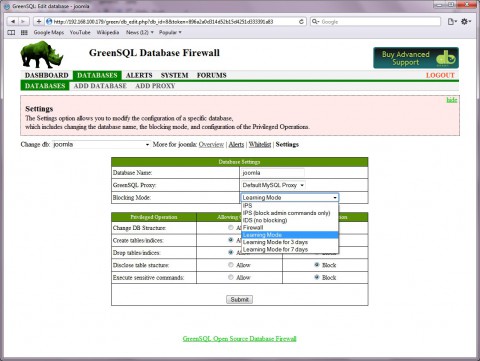The image size is (480, 361).
Task: Choose IDS (no blocking) option
Action: click(290, 220)
